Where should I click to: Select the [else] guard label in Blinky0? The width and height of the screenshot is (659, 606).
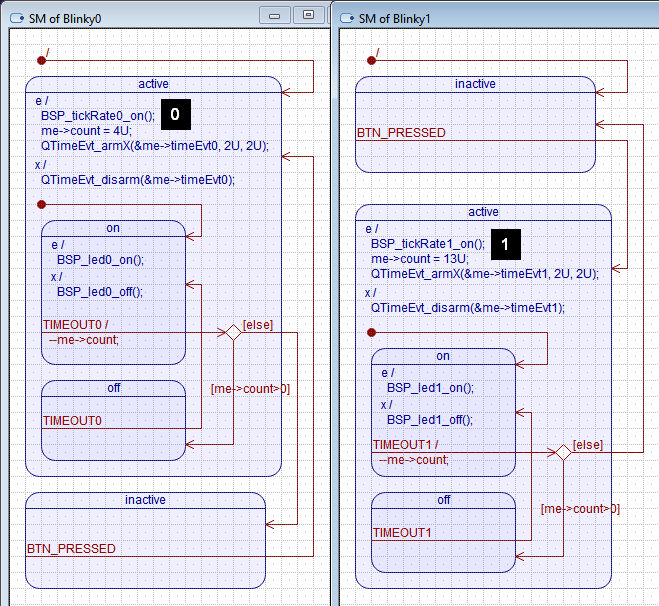coord(257,324)
